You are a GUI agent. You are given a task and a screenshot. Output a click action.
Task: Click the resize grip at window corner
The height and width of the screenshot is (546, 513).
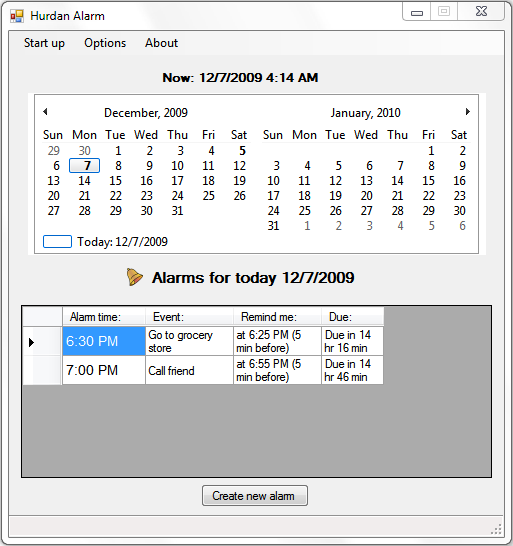(x=496, y=529)
